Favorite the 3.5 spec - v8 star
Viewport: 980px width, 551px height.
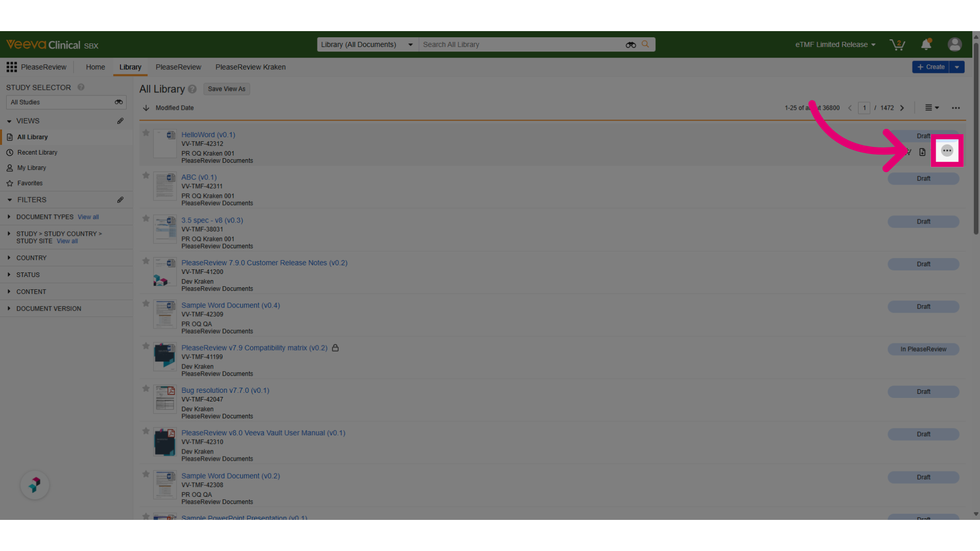pyautogui.click(x=146, y=218)
